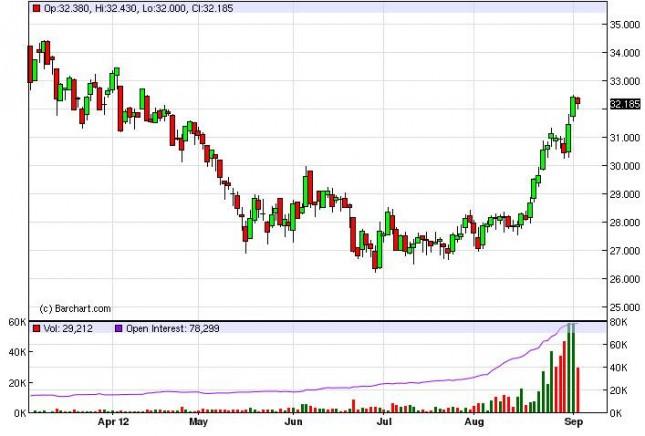Click the 26.000 price axis label
The width and height of the screenshot is (645, 436).
[x=624, y=279]
